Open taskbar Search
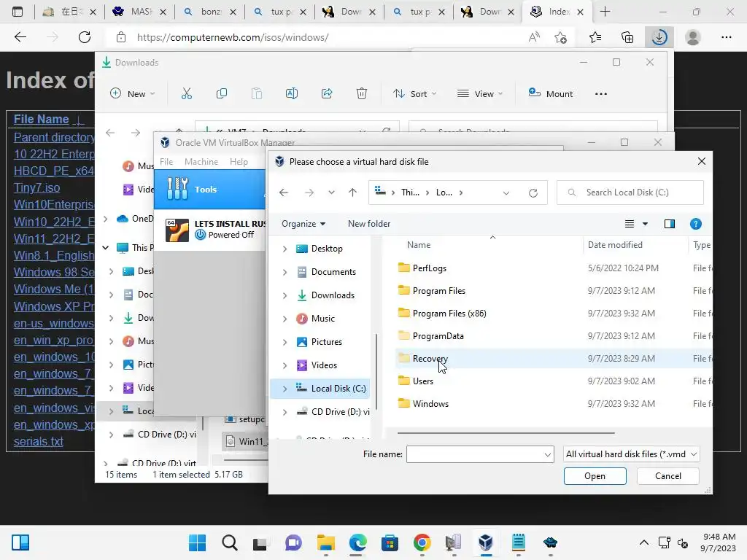 (230, 542)
